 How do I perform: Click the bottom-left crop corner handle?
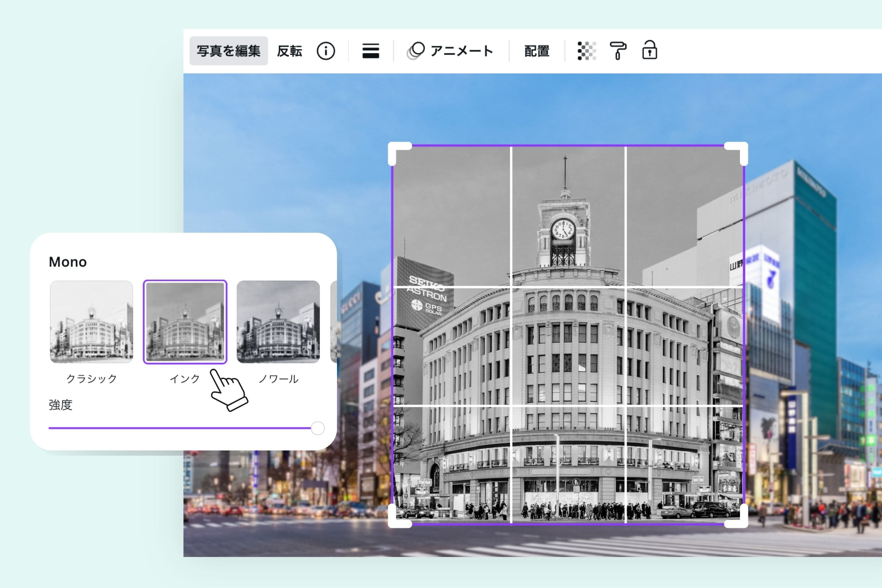point(394,521)
